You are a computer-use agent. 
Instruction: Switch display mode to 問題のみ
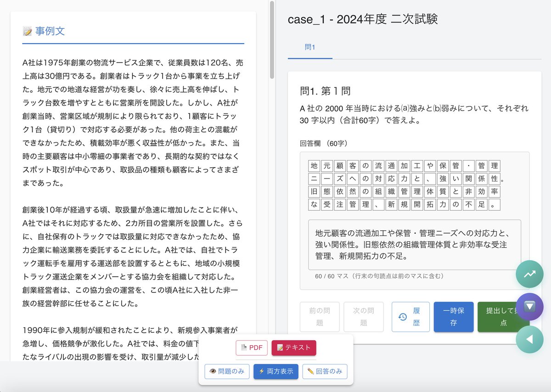227,372
